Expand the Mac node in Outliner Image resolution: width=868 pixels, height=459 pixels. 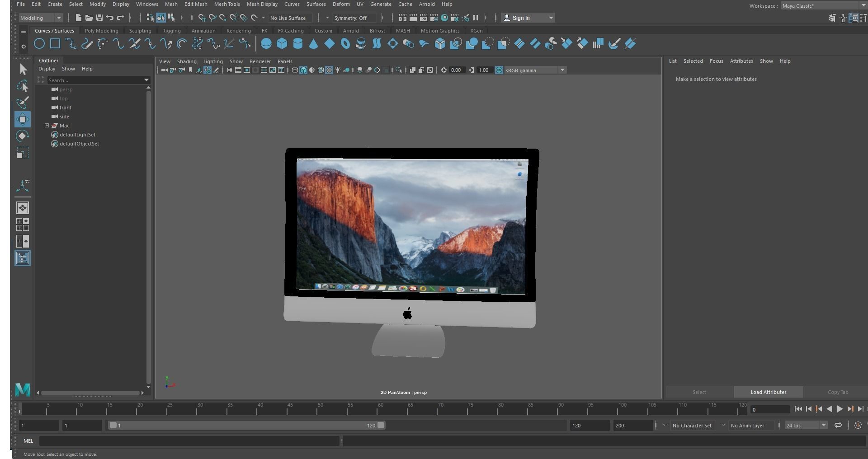pyautogui.click(x=47, y=126)
